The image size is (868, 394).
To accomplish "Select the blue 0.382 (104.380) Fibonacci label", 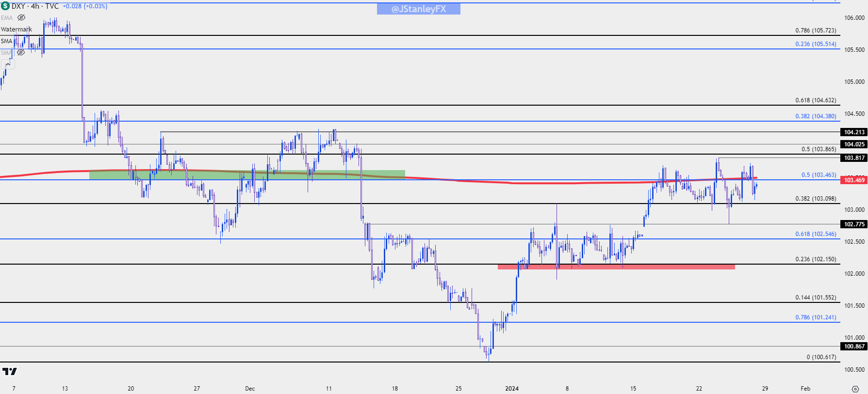I will click(816, 116).
